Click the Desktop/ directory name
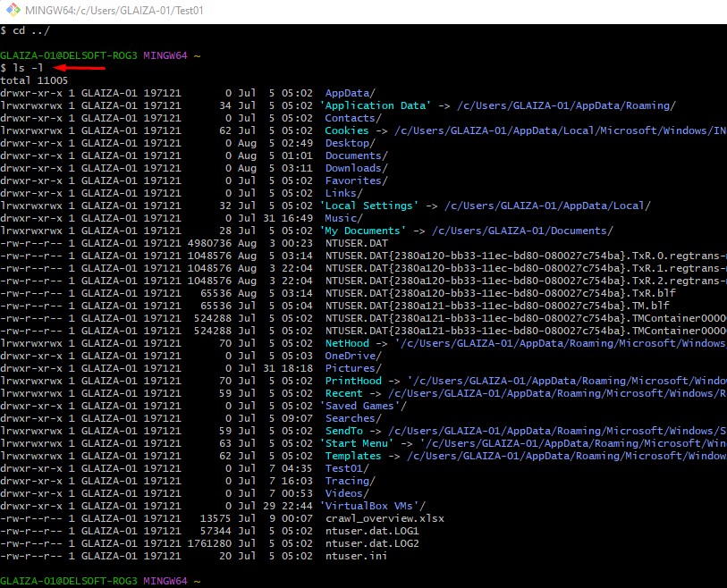The image size is (727, 588). pyautogui.click(x=350, y=143)
